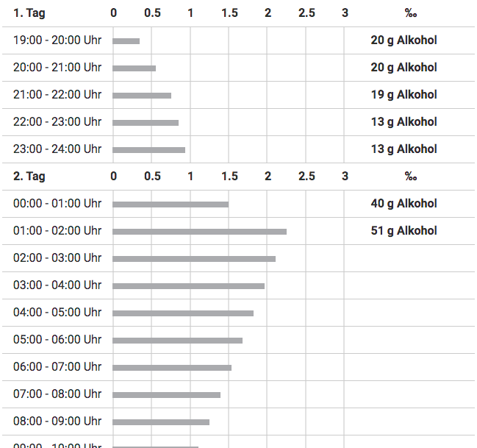Click the "40 g Alkohol" value
Image resolution: width=477 pixels, height=448 pixels.
pyautogui.click(x=404, y=203)
